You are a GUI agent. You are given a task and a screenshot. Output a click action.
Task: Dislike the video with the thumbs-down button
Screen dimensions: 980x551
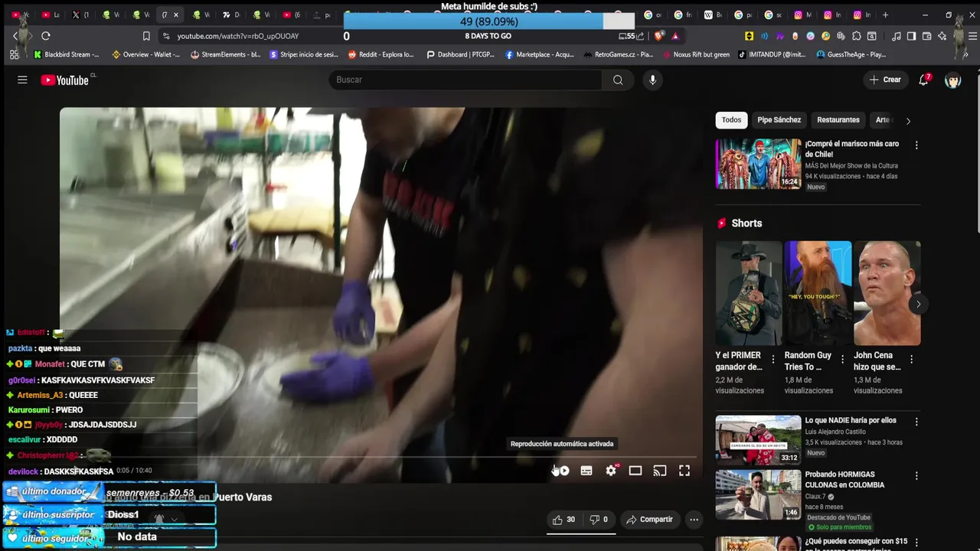click(x=599, y=520)
